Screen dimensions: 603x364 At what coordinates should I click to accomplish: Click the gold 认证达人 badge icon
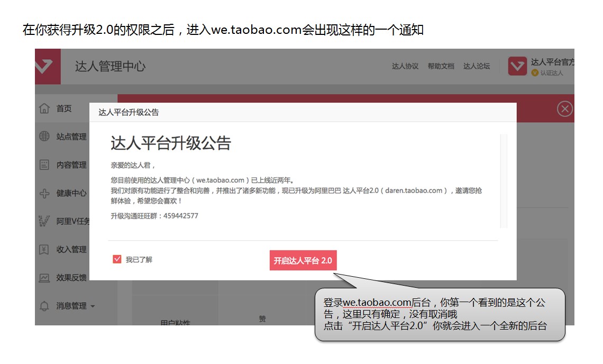(535, 72)
